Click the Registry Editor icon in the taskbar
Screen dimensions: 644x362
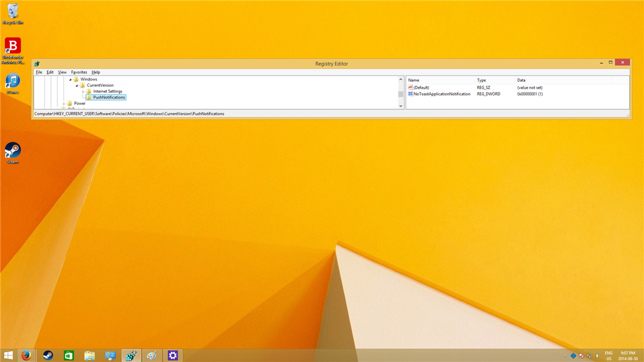coord(130,355)
